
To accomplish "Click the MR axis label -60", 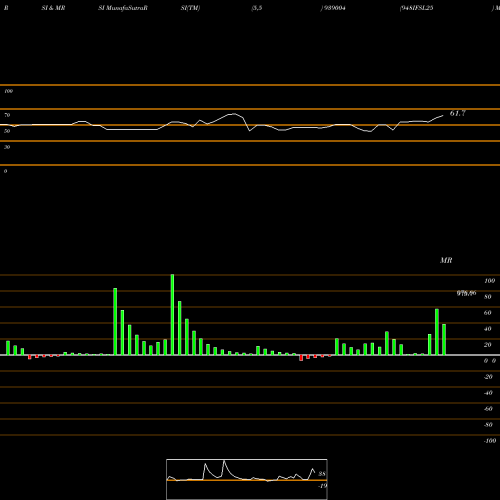I will (488, 409).
